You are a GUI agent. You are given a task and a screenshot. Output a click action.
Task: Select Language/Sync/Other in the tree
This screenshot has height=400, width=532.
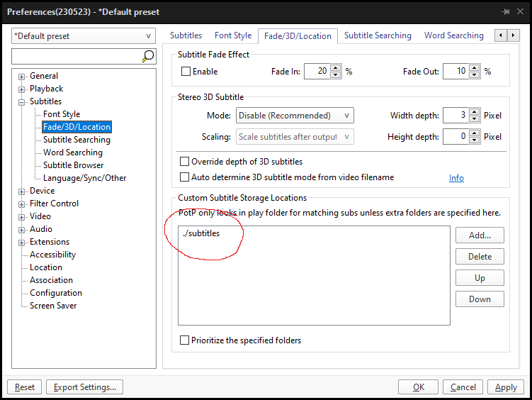click(x=84, y=178)
